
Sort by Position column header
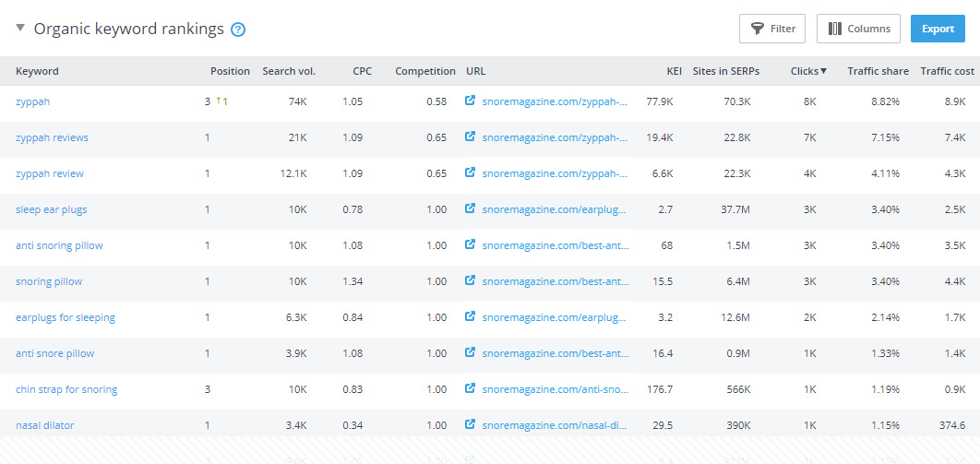pyautogui.click(x=230, y=71)
